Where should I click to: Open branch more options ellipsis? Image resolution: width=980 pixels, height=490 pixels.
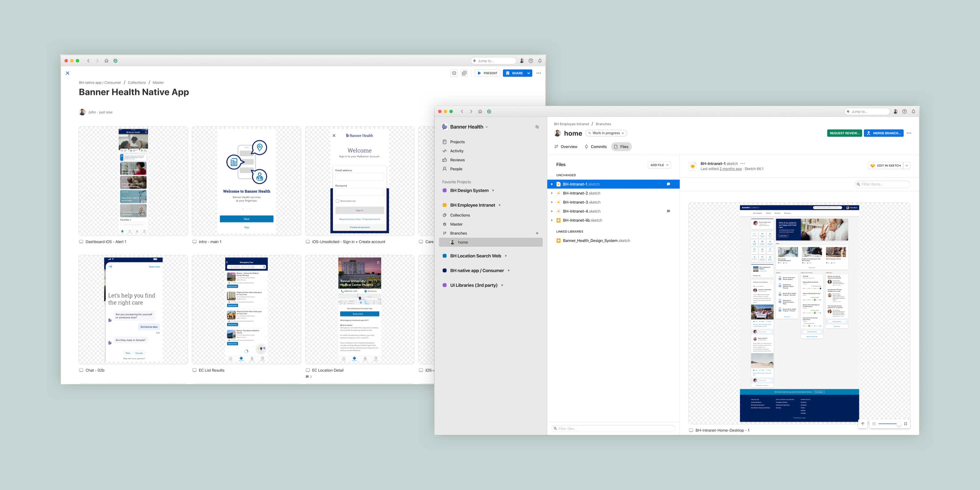click(909, 133)
